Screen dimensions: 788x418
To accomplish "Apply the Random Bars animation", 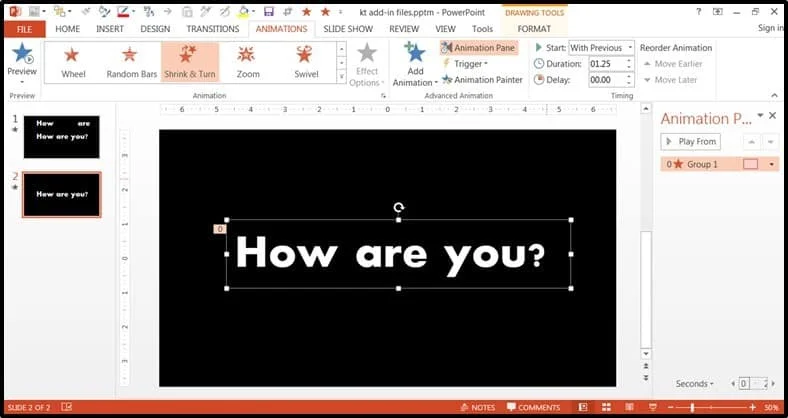I will pyautogui.click(x=132, y=62).
